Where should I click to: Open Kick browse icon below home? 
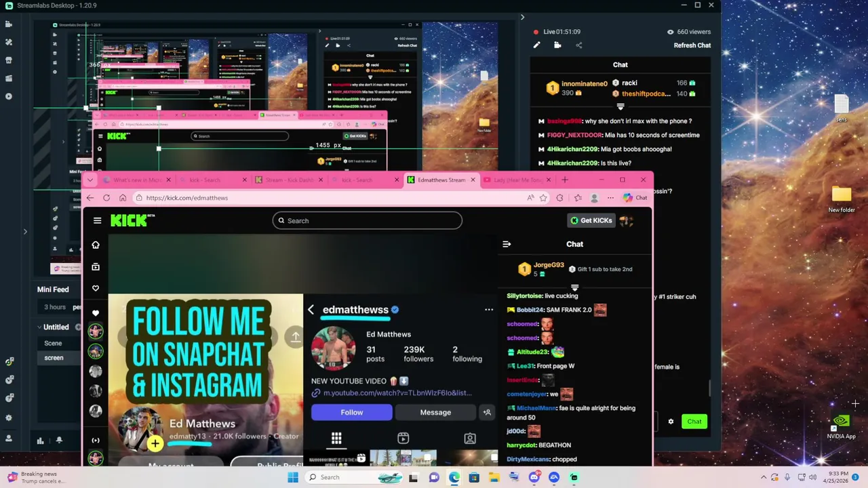pos(96,267)
